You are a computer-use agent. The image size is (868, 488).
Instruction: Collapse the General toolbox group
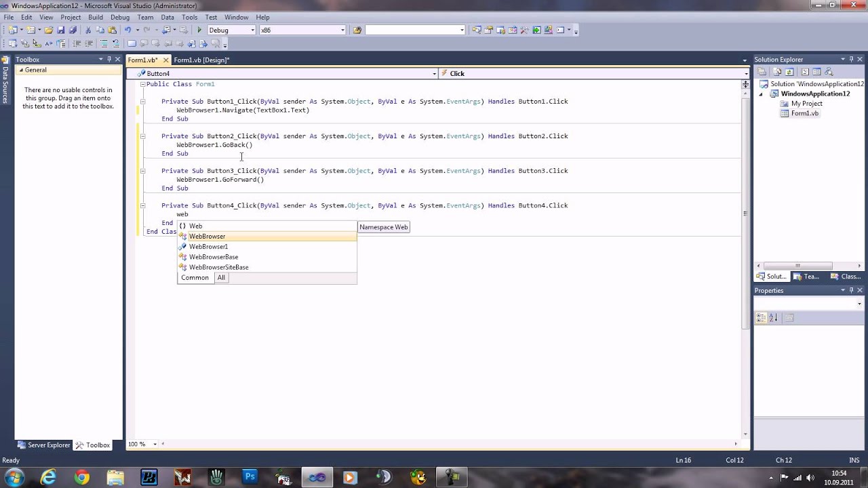pos(21,70)
